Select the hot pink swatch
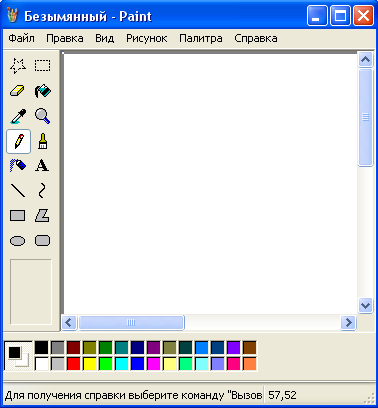 (234, 364)
